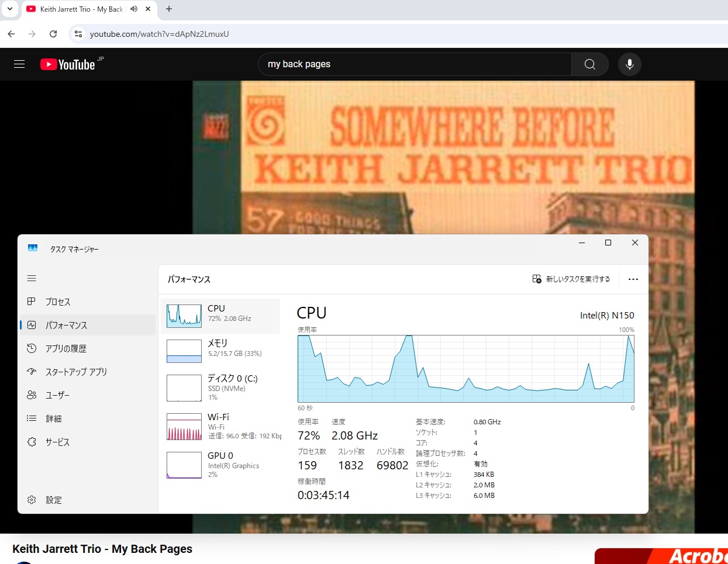Screen dimensions: 728x564
Task: Open the Chrome tab search dropdown arrow
Action: point(10,9)
